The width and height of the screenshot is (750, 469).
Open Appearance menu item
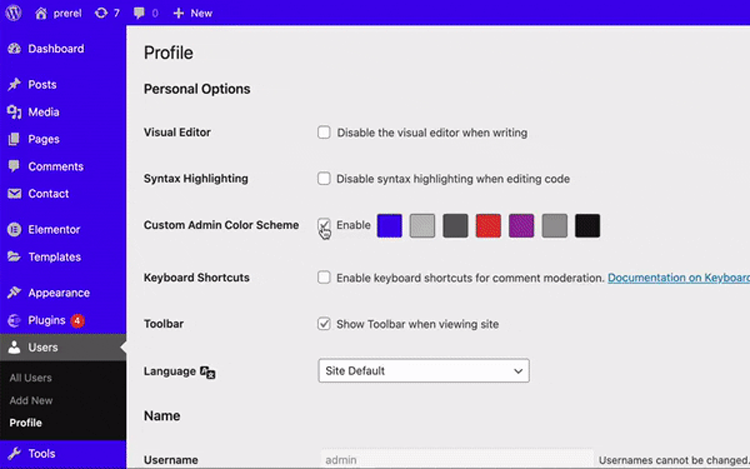[x=59, y=293]
